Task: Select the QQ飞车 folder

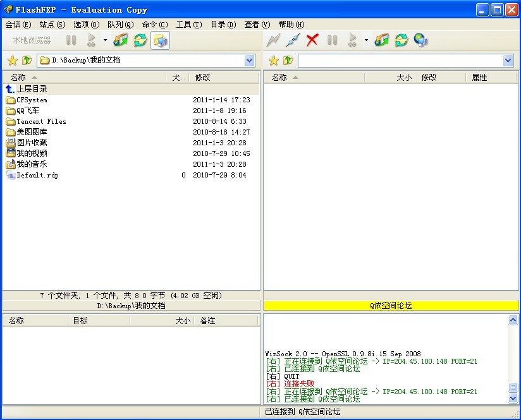Action: 132,111
